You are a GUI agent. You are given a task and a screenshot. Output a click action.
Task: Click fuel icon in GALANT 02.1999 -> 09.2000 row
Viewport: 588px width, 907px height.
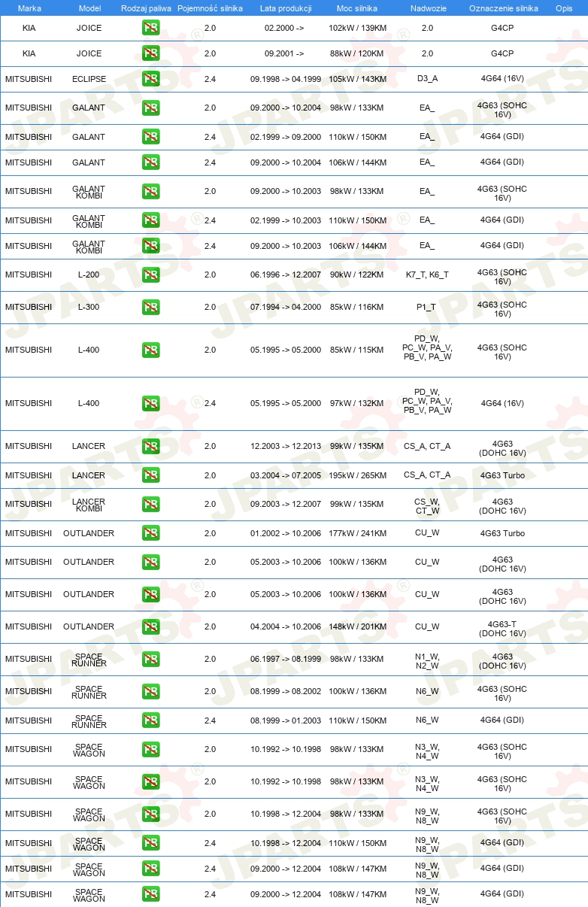(150, 138)
